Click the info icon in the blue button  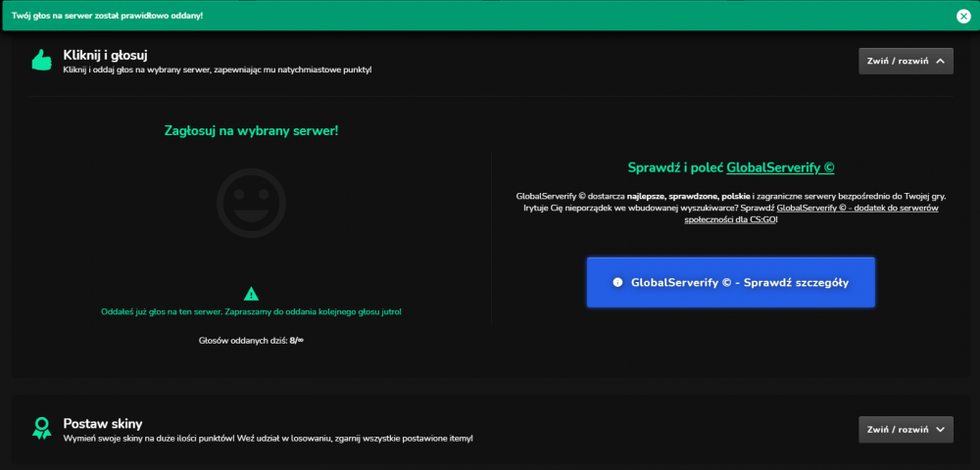coord(617,282)
